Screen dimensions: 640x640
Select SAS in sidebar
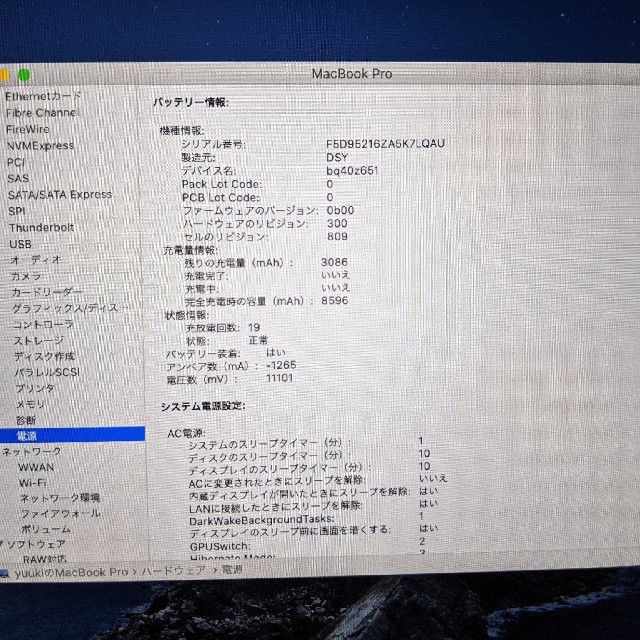pos(18,179)
